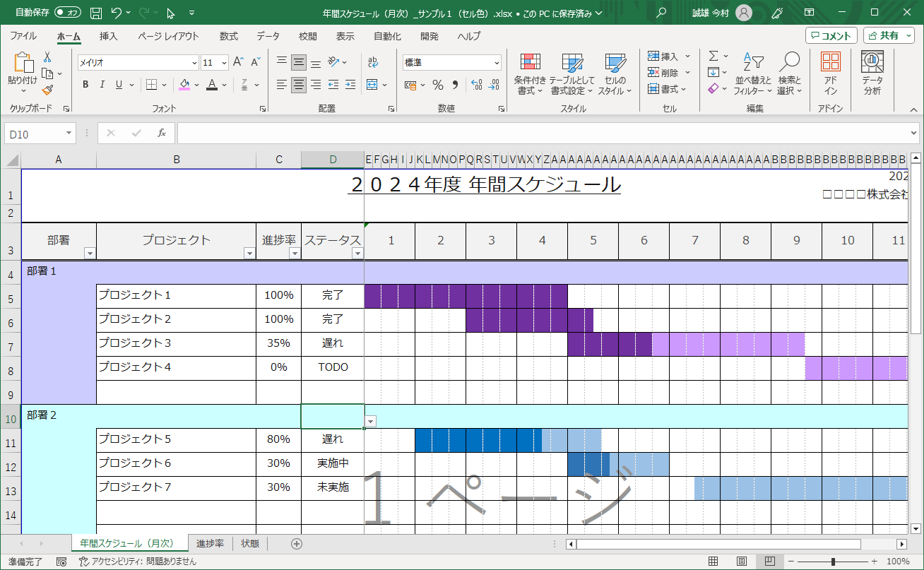Open the 数式 ribbon tab
Image resolution: width=924 pixels, height=570 pixels.
[228, 36]
